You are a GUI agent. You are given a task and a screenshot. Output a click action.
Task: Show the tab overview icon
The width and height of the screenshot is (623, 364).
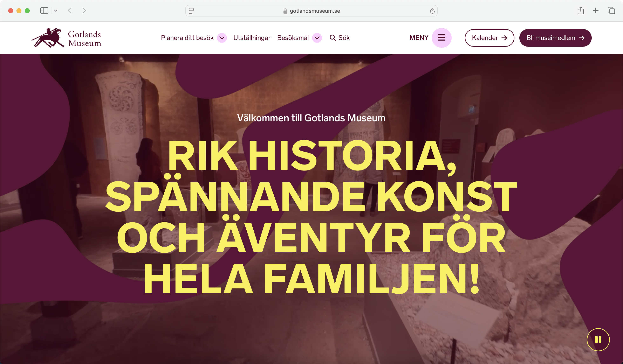[611, 10]
